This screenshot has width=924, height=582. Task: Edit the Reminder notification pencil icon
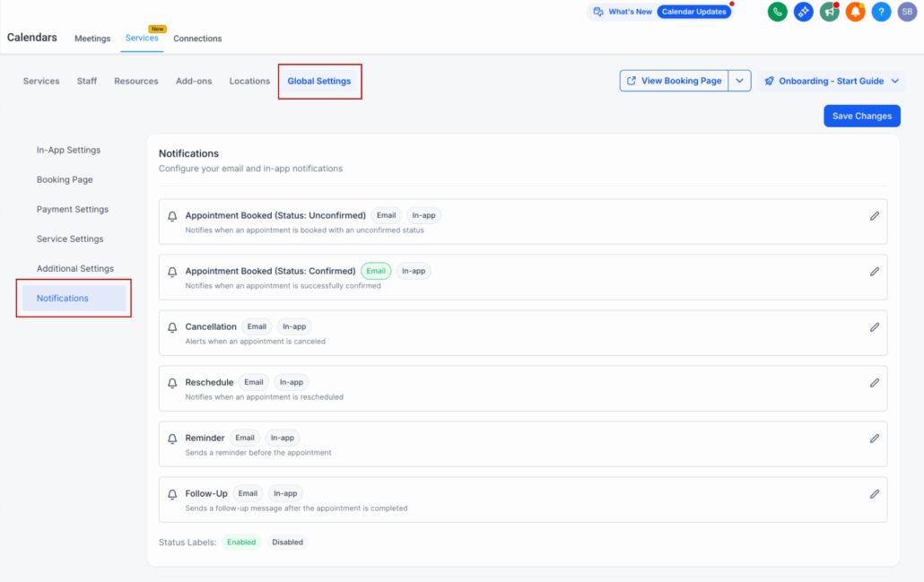(x=875, y=439)
